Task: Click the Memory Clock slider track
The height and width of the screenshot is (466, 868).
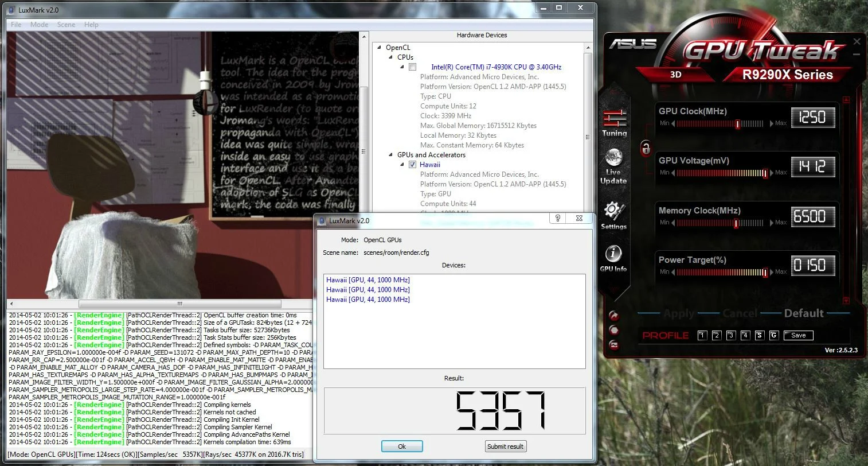Action: (720, 223)
